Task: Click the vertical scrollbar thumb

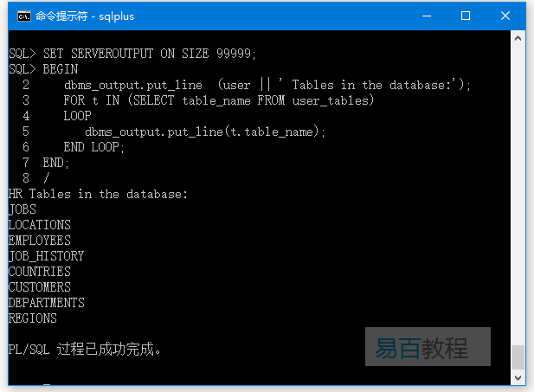Action: [x=518, y=357]
